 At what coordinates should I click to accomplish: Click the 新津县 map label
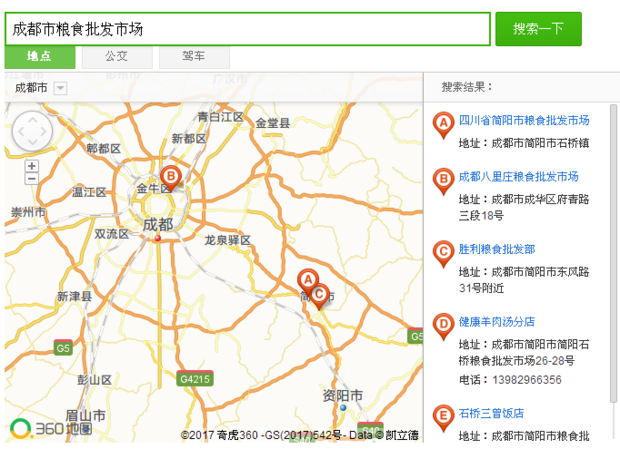[74, 296]
